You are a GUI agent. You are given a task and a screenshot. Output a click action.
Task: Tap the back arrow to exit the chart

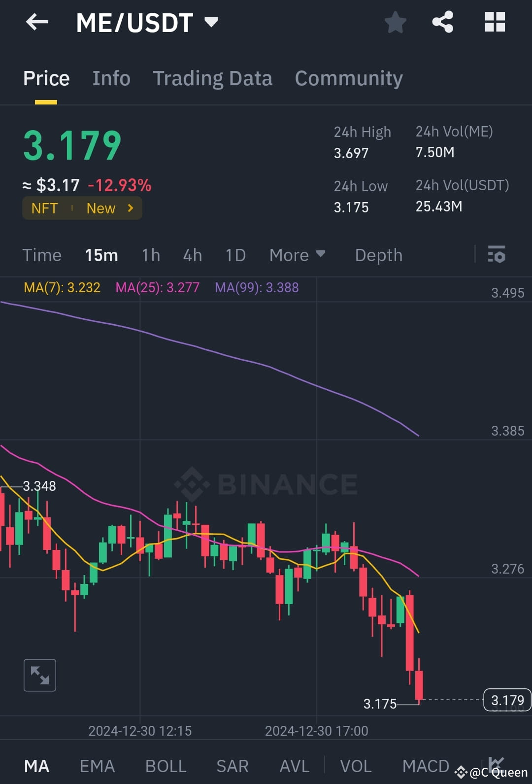37,22
